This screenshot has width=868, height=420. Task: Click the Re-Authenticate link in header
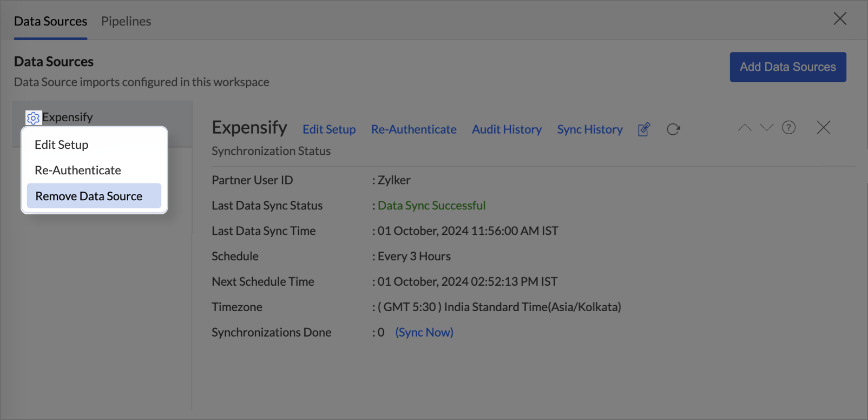coord(413,129)
